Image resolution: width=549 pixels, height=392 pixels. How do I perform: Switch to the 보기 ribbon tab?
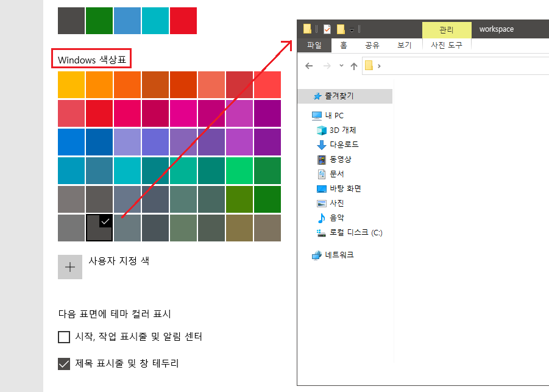coord(404,45)
